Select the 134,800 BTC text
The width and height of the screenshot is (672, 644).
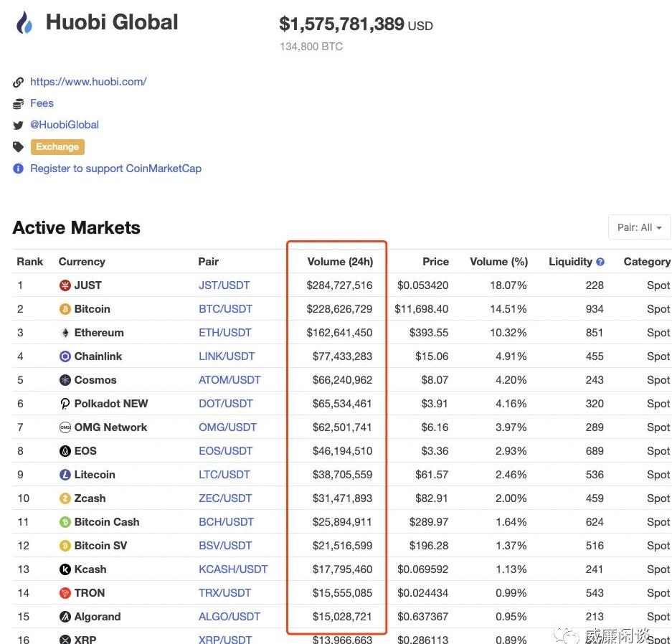coord(311,47)
